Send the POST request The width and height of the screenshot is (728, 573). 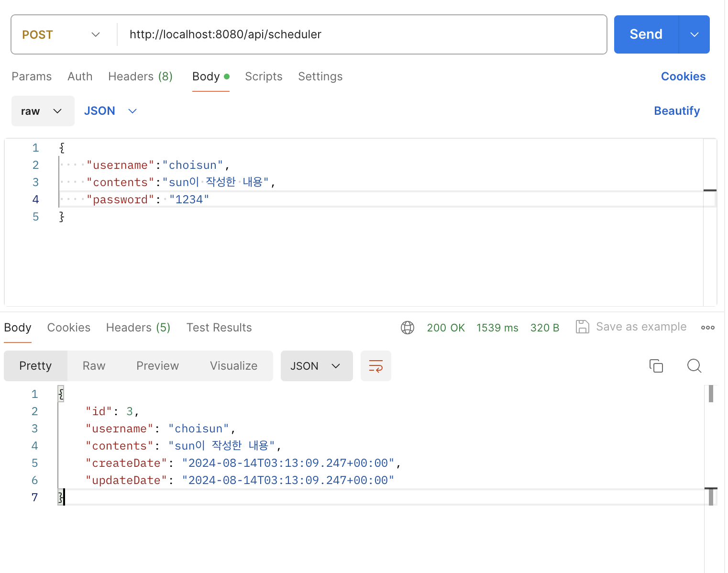[646, 34]
